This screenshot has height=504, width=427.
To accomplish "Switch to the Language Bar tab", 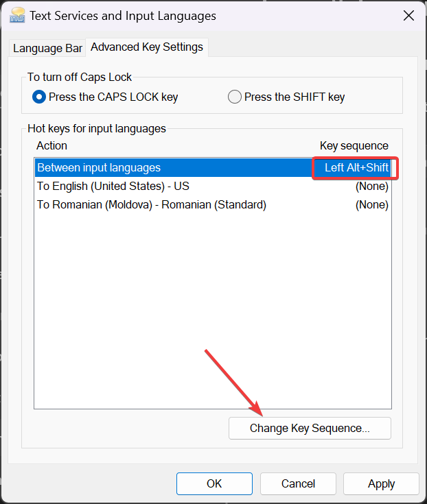I will (47, 48).
